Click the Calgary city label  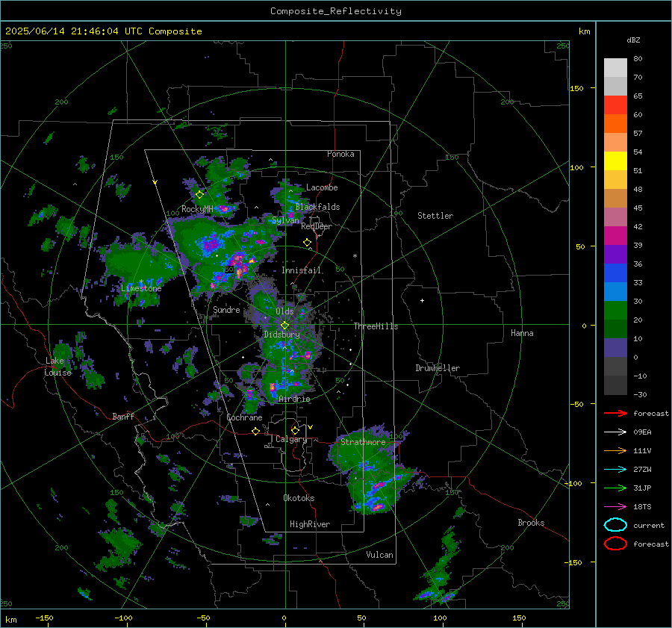tap(291, 439)
